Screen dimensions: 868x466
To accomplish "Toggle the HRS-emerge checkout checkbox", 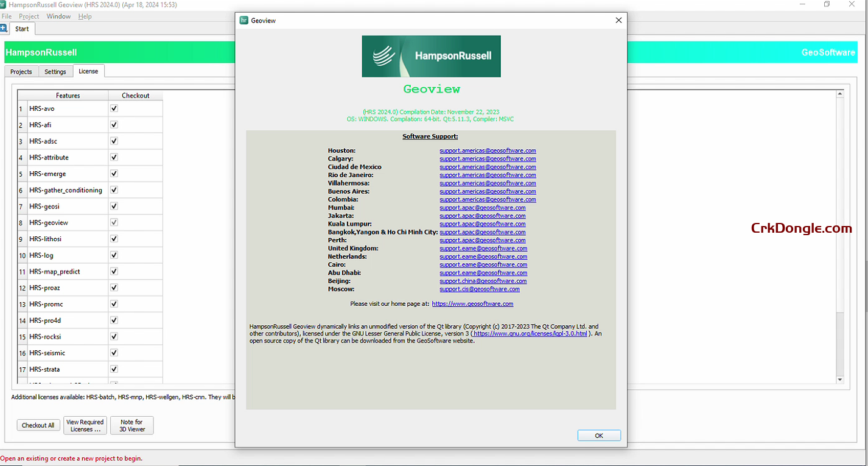I will [114, 174].
